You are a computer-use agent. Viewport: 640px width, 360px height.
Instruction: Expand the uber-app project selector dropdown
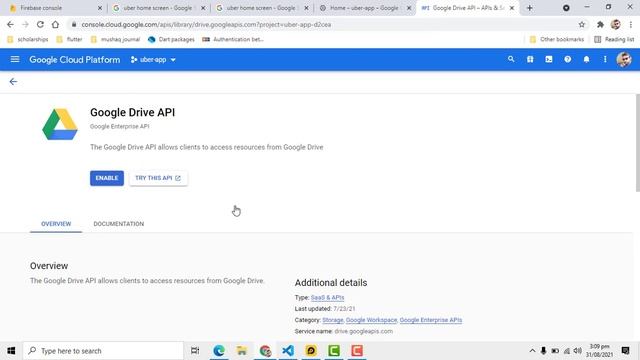[153, 60]
